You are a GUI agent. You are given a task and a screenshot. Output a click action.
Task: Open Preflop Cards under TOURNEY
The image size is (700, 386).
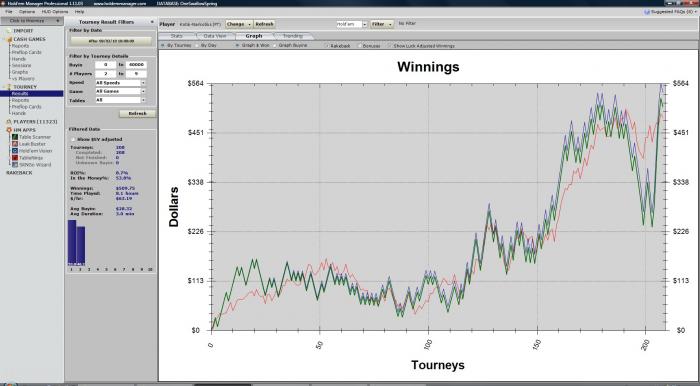point(26,107)
